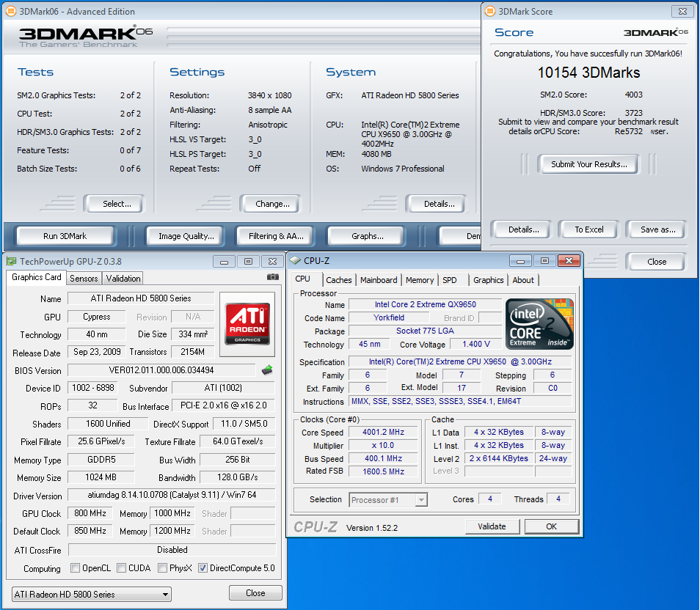Open Image Quality settings
Viewport: 700px width, 610px height.
[186, 236]
